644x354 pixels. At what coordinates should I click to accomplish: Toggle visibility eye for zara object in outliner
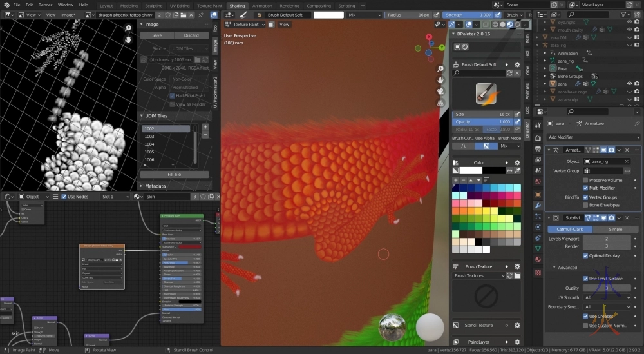(629, 83)
